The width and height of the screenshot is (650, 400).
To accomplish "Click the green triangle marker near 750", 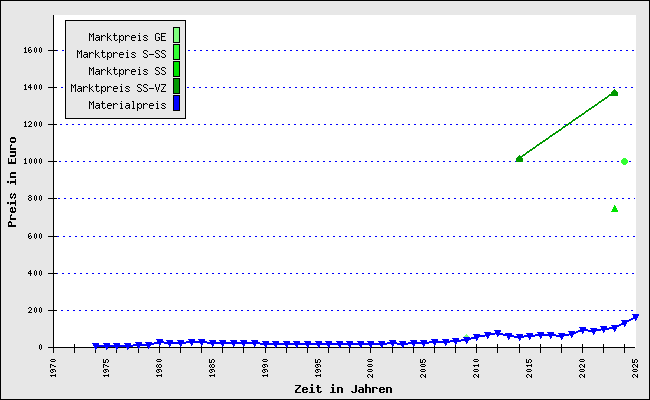I will coord(614,208).
